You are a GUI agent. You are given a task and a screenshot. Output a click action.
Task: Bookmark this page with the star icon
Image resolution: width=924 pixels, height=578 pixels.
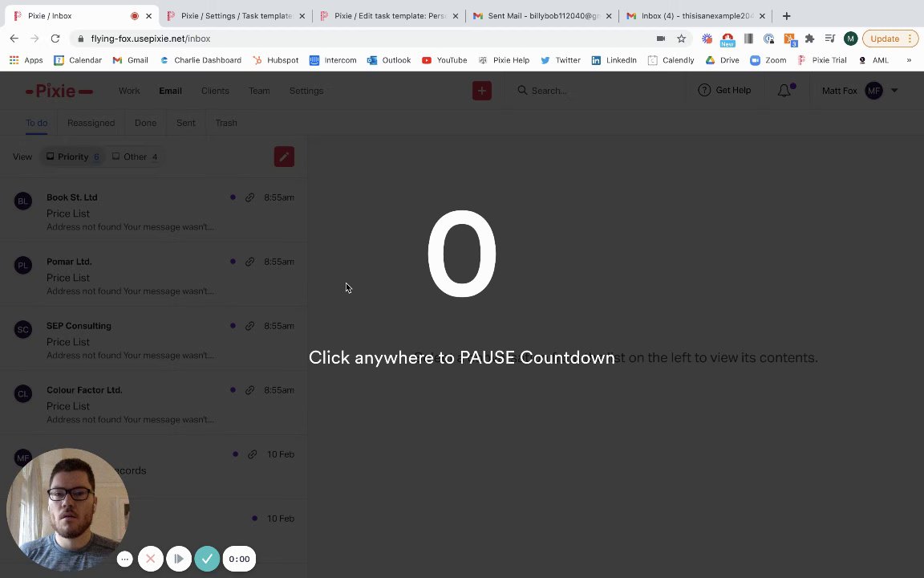tap(681, 39)
